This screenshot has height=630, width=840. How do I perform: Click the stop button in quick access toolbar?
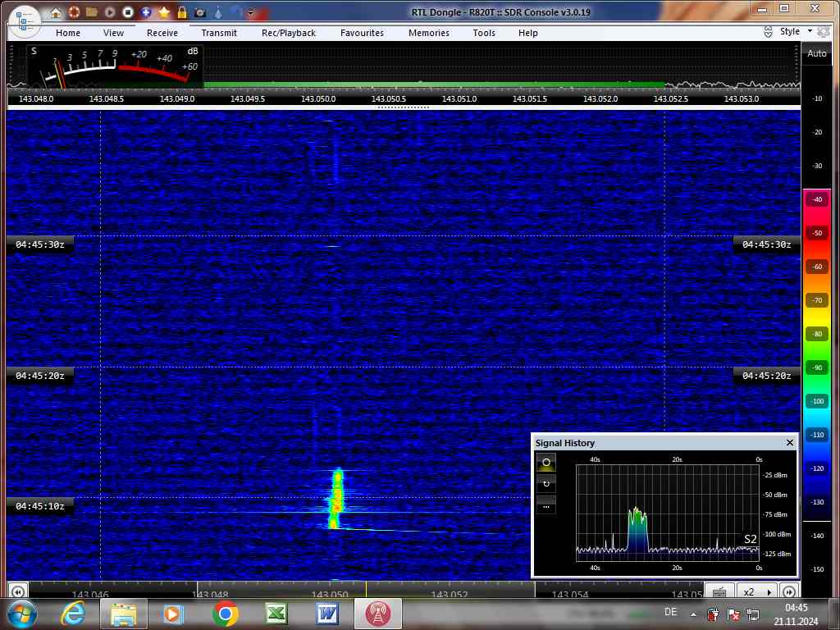pyautogui.click(x=128, y=11)
